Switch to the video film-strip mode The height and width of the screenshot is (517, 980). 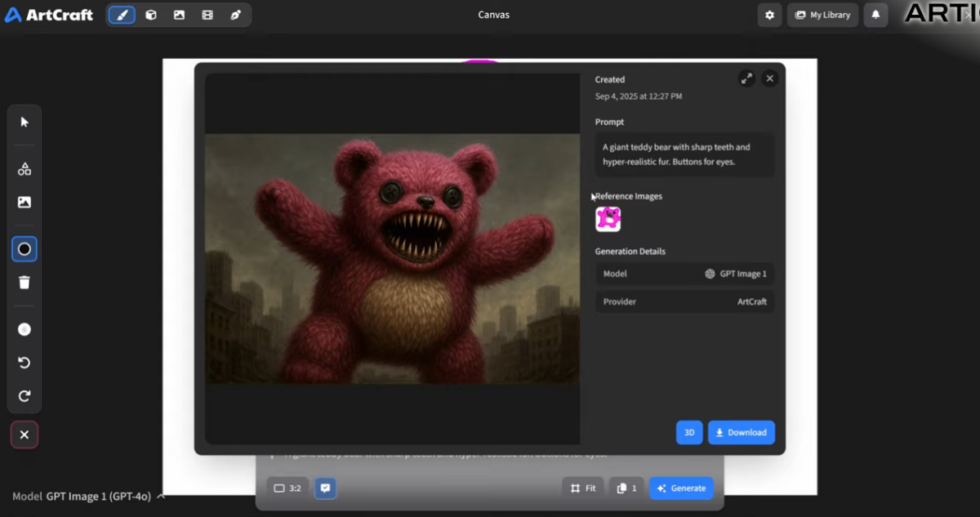click(x=207, y=15)
